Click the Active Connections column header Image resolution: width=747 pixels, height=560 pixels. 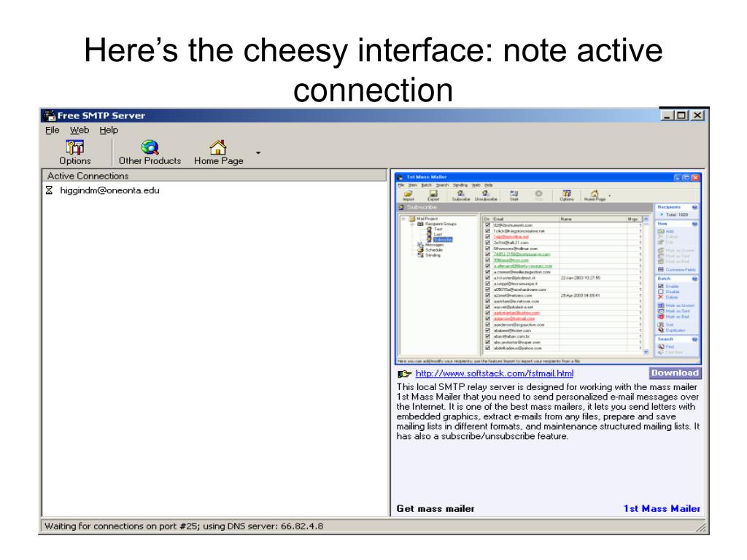[214, 176]
